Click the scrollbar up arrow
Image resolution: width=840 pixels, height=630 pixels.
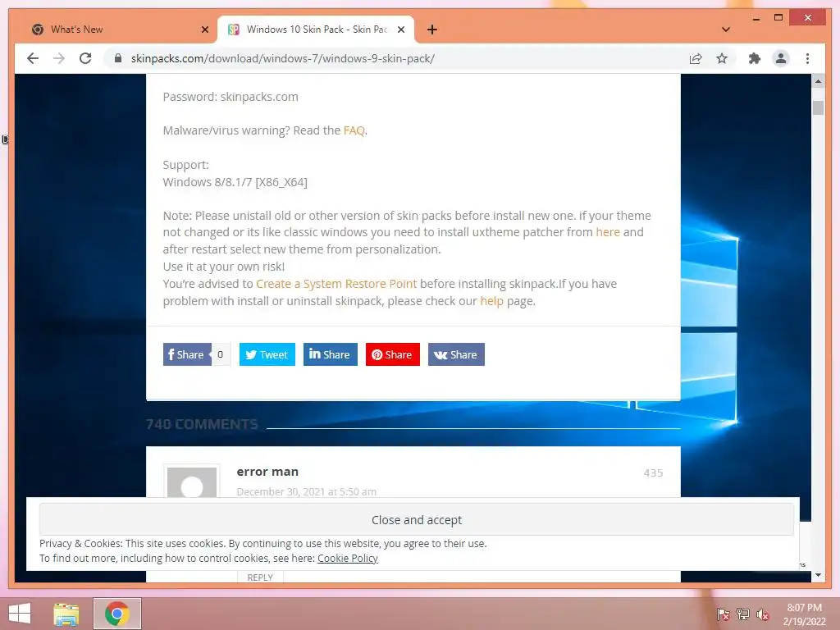tap(818, 81)
